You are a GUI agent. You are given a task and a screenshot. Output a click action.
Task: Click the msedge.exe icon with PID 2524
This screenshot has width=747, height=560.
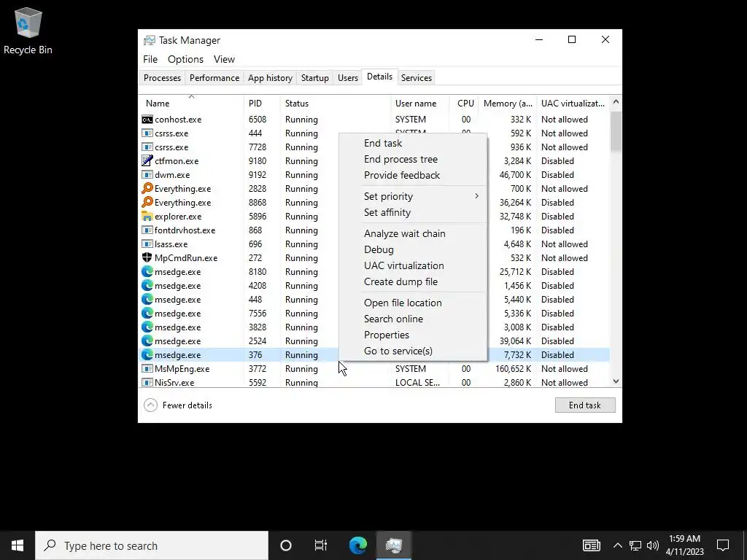click(147, 341)
